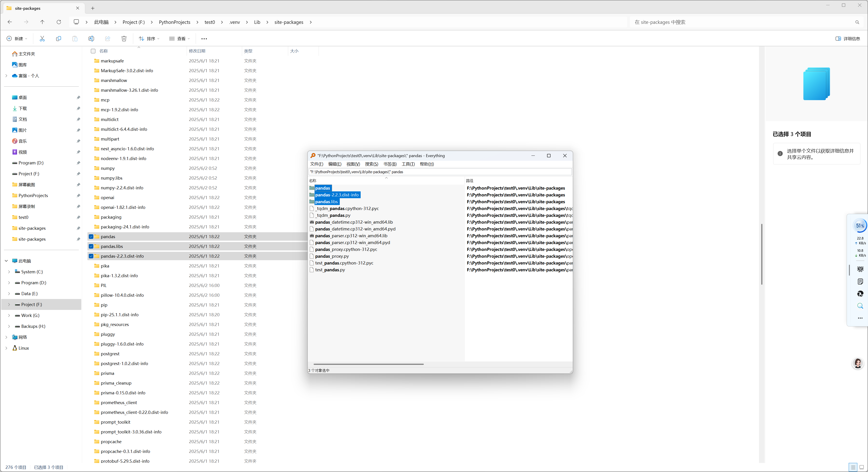Click the magnifier icon in search box
The image size is (868, 472).
click(x=857, y=22)
